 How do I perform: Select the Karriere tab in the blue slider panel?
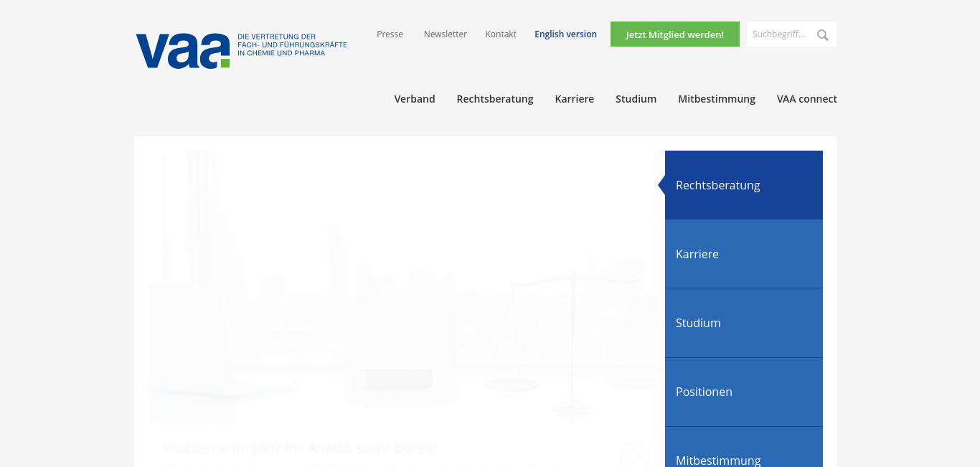744,254
